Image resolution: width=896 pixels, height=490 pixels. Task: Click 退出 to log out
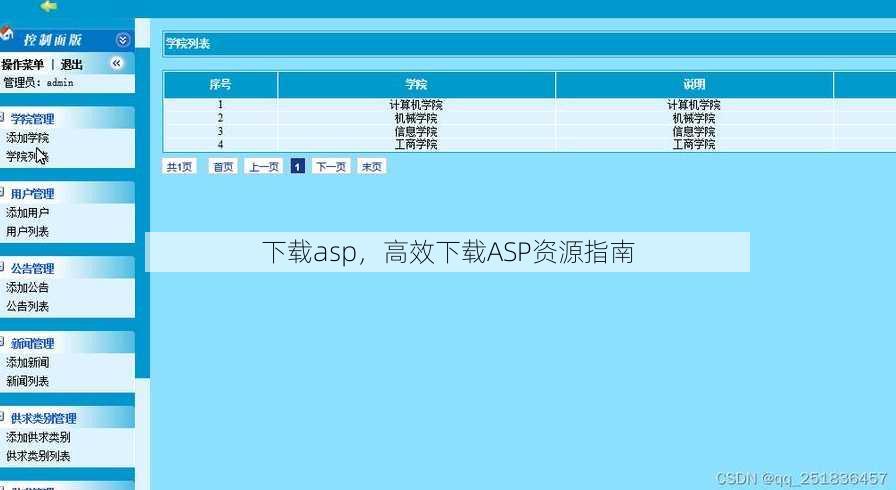[x=71, y=65]
